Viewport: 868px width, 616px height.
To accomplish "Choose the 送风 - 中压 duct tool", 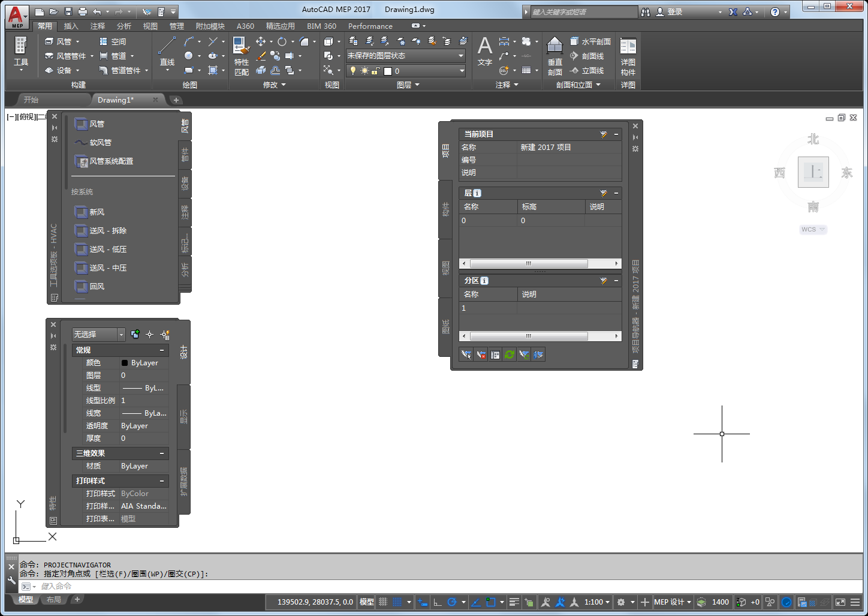I will [x=100, y=268].
